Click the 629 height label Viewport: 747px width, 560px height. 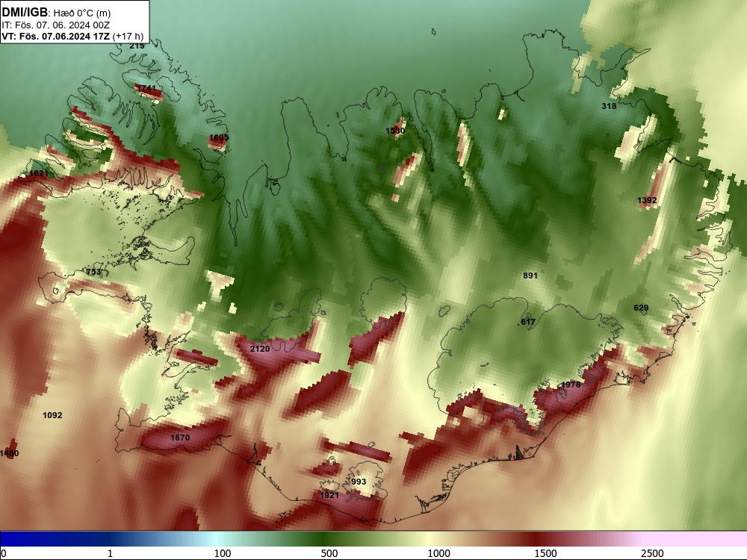point(641,308)
